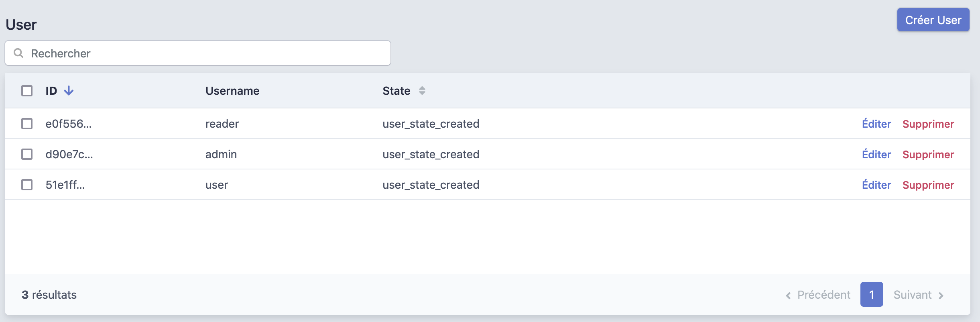This screenshot has width=980, height=322.
Task: Click the magnifying glass search icon
Action: [x=18, y=53]
